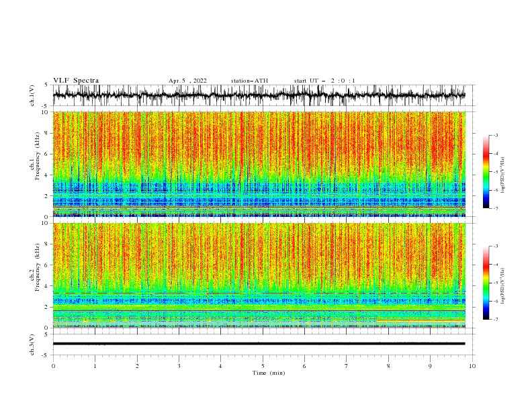Click the 'ch.1(V)' waveform axis label
The image size is (532, 411).
(x=32, y=95)
